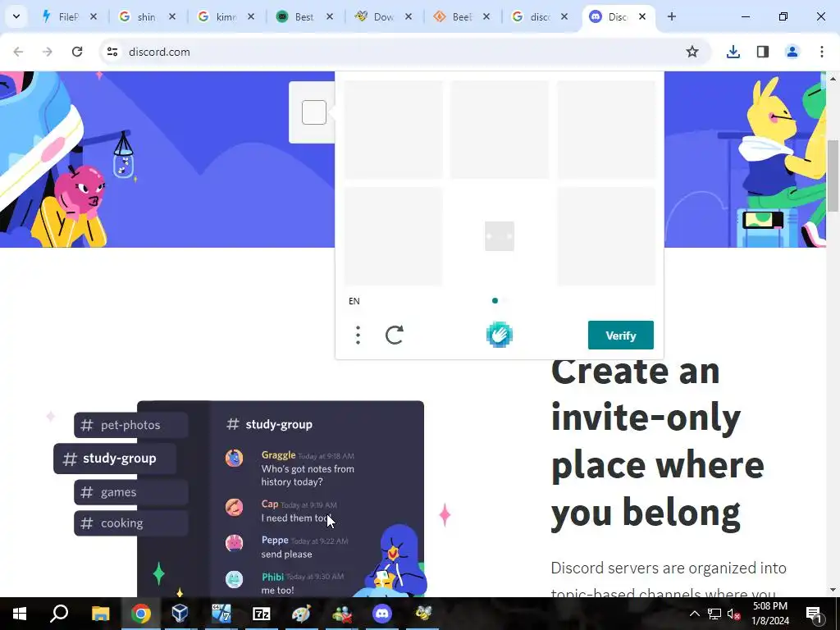
Task: Select the top-middle captcha tile
Action: pyautogui.click(x=500, y=129)
